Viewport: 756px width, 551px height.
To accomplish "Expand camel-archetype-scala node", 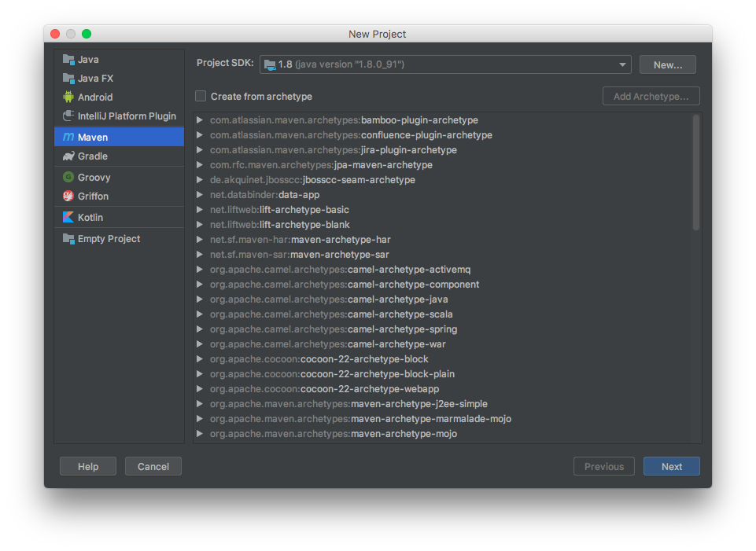I will [200, 314].
